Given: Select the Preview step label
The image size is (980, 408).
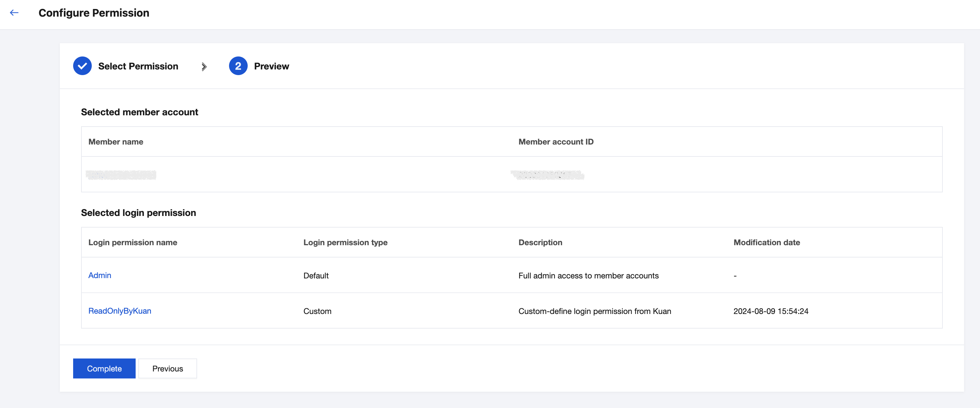Looking at the screenshot, I should 271,66.
